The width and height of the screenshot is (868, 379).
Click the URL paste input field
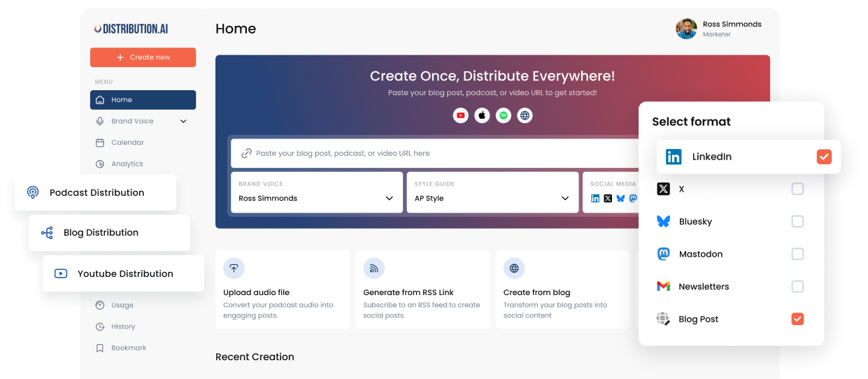pos(434,153)
